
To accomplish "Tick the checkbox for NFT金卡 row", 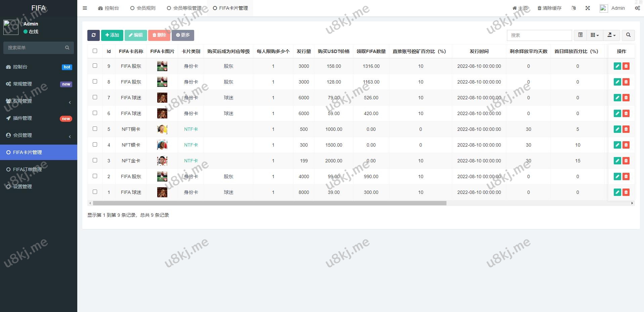I will (95, 160).
